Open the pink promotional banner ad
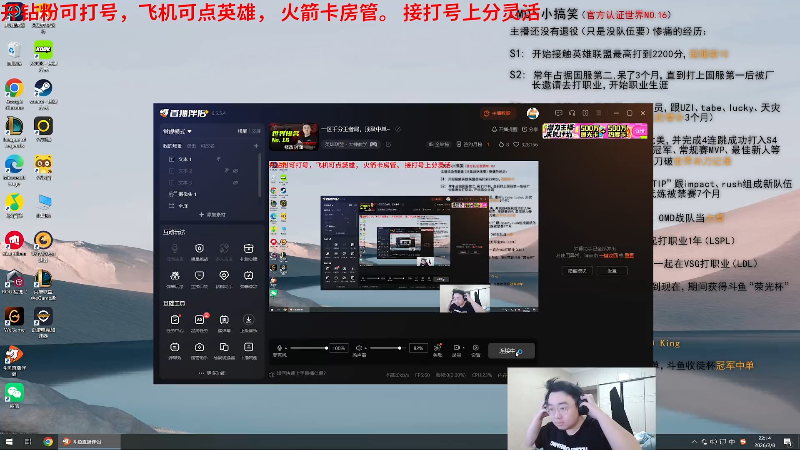 [x=595, y=131]
